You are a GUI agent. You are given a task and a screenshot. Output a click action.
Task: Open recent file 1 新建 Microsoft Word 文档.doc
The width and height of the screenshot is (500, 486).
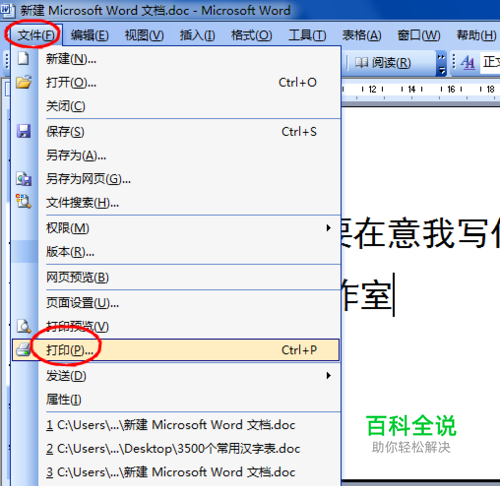176,425
